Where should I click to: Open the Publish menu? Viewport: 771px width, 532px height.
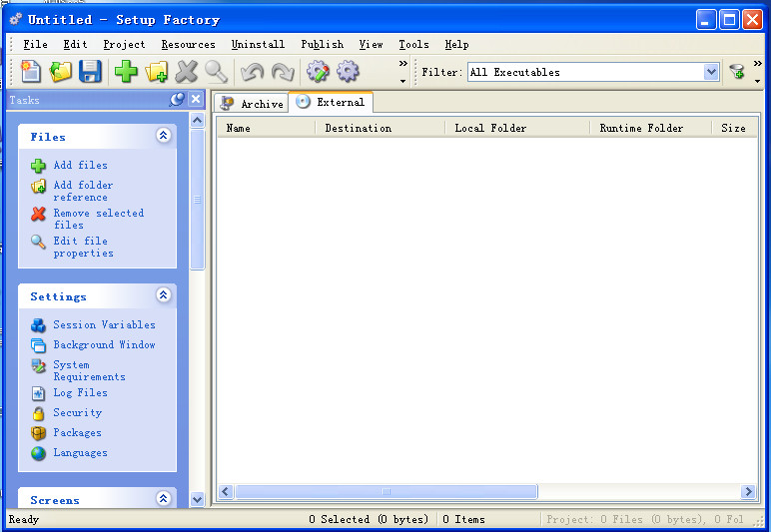322,44
